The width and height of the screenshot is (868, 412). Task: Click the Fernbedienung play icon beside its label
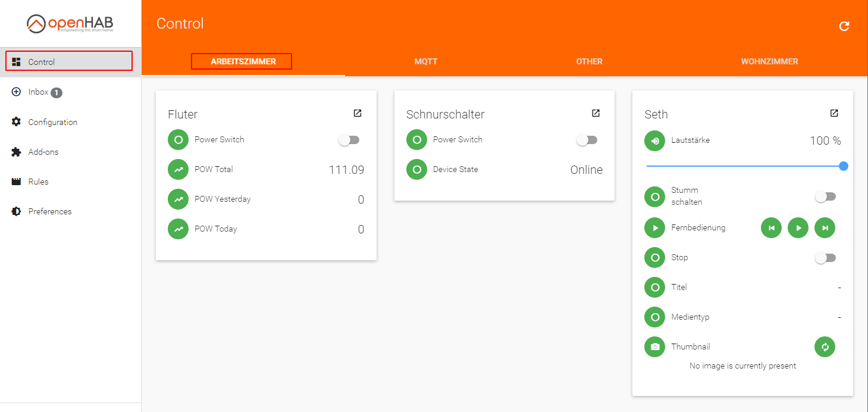[x=655, y=228]
